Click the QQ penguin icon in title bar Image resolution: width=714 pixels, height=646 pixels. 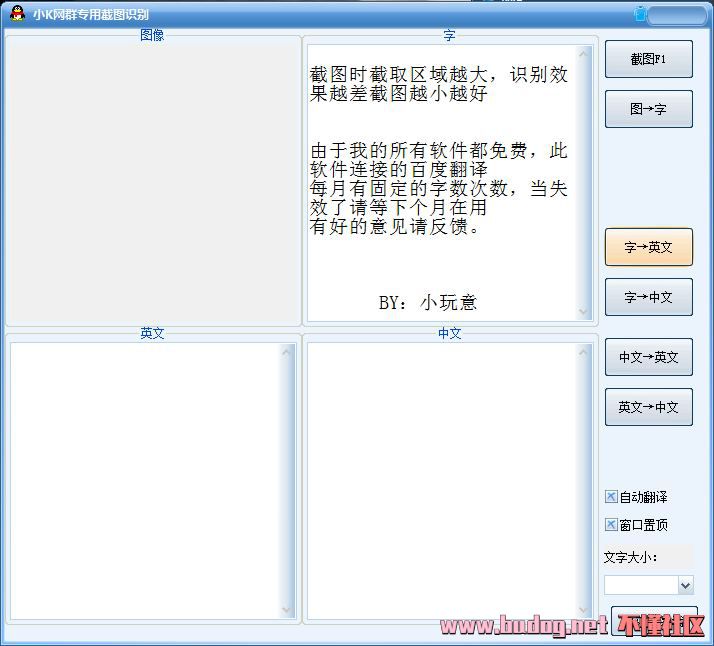(17, 14)
